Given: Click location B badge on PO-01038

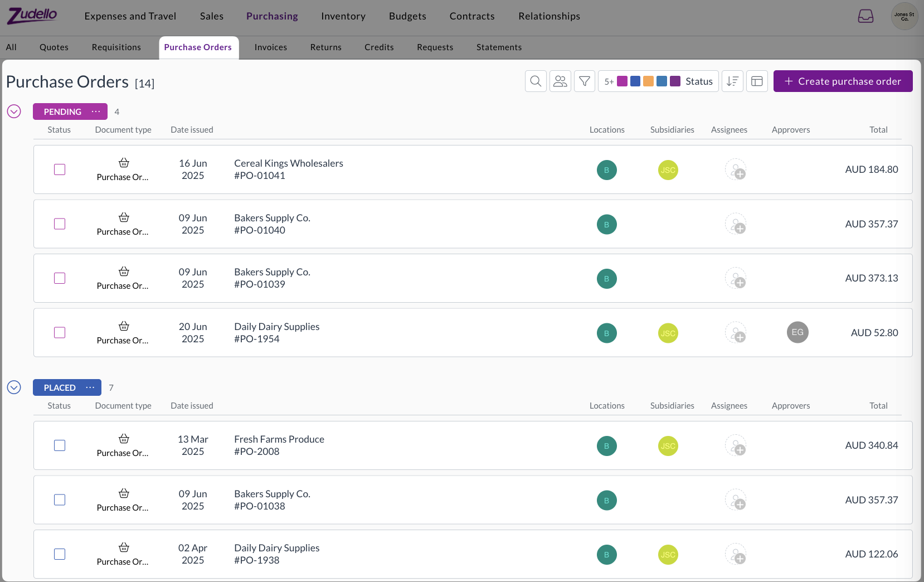Looking at the screenshot, I should pos(606,501).
